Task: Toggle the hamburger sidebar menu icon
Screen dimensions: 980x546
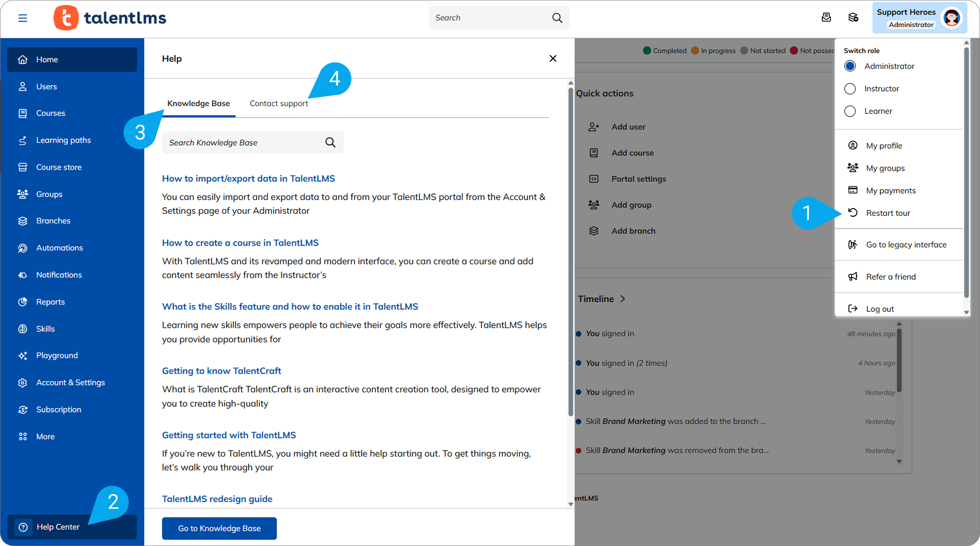Action: [23, 18]
